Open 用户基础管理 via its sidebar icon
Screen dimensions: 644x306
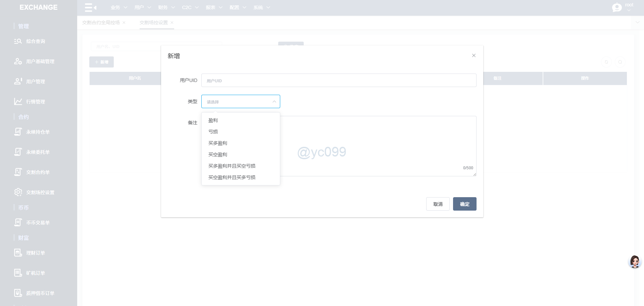tap(18, 61)
